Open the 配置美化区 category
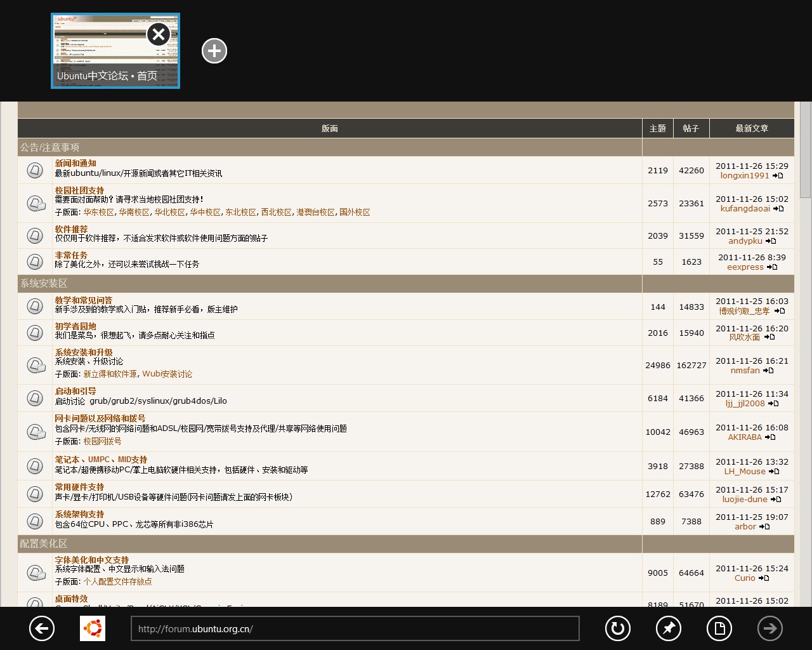The image size is (812, 650). coord(43,543)
